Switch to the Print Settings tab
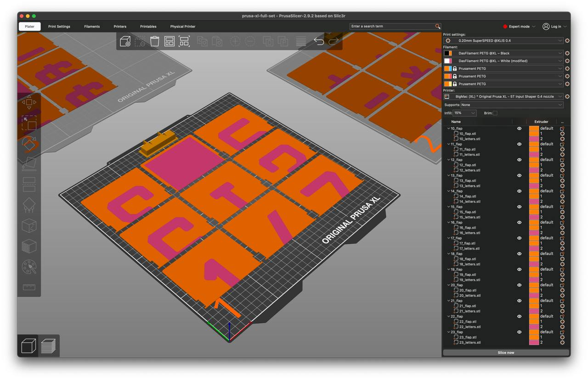Image resolution: width=588 pixels, height=380 pixels. (59, 27)
